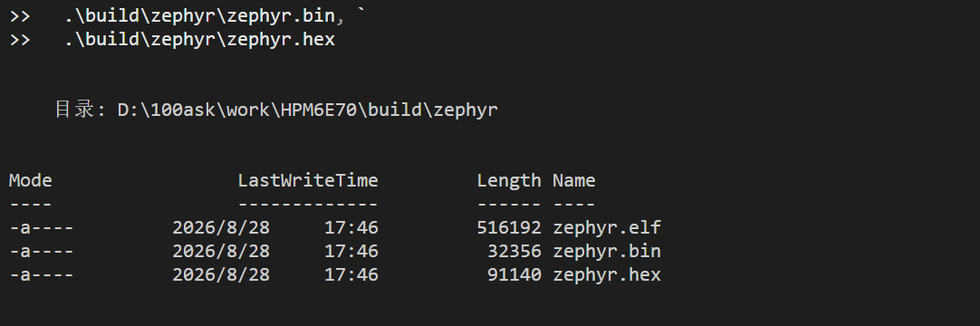The image size is (980, 326).
Task: Click the command path .\build\zephyr\zephyr.bin
Action: click(199, 17)
